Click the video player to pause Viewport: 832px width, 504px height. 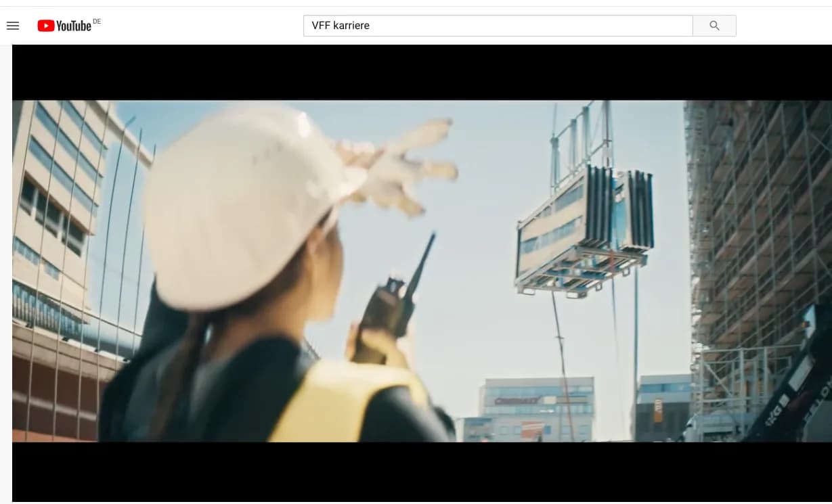(422, 273)
